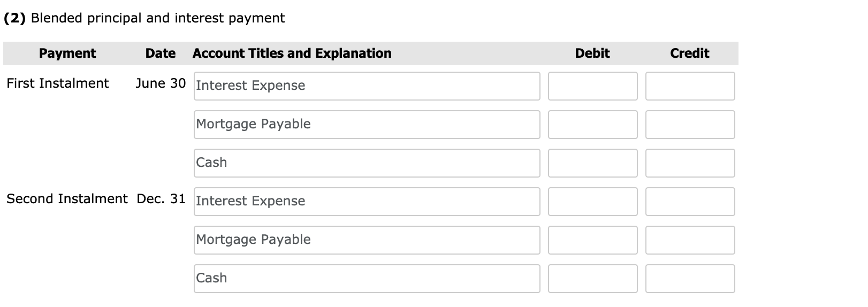Click the first instalment Cash account field

click(367, 163)
